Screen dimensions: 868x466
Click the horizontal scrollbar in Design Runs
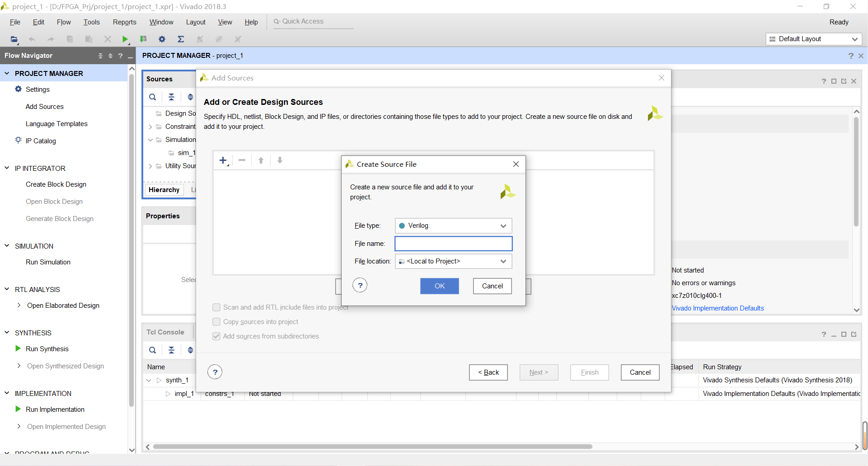coord(372,447)
